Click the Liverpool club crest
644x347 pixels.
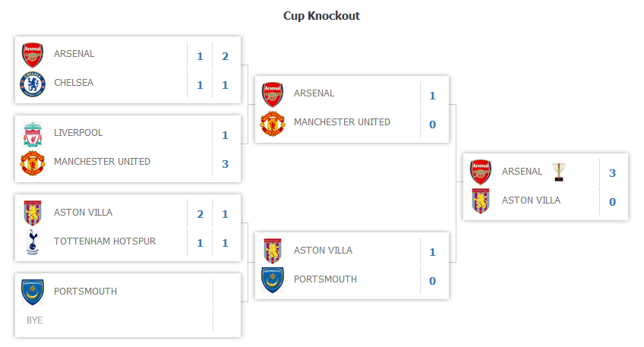[33, 134]
